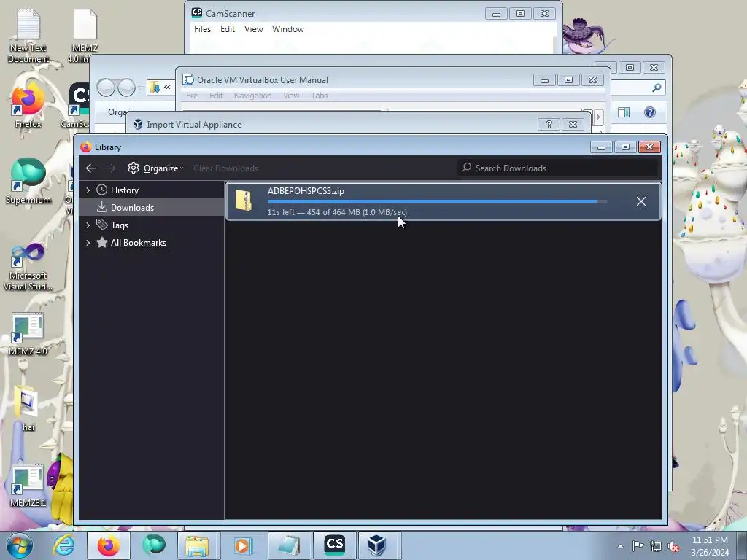Toggle the Explorer preview pane icon
Screen dimensions: 747x560
(x=624, y=112)
